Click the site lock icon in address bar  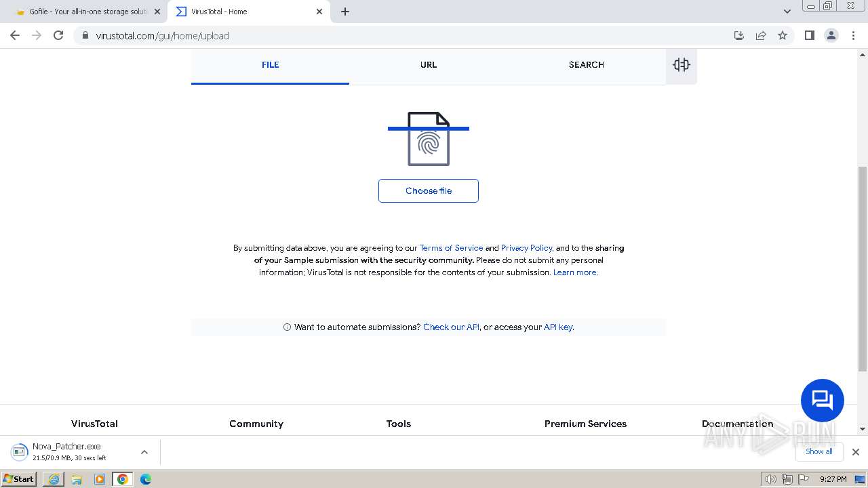click(x=85, y=35)
